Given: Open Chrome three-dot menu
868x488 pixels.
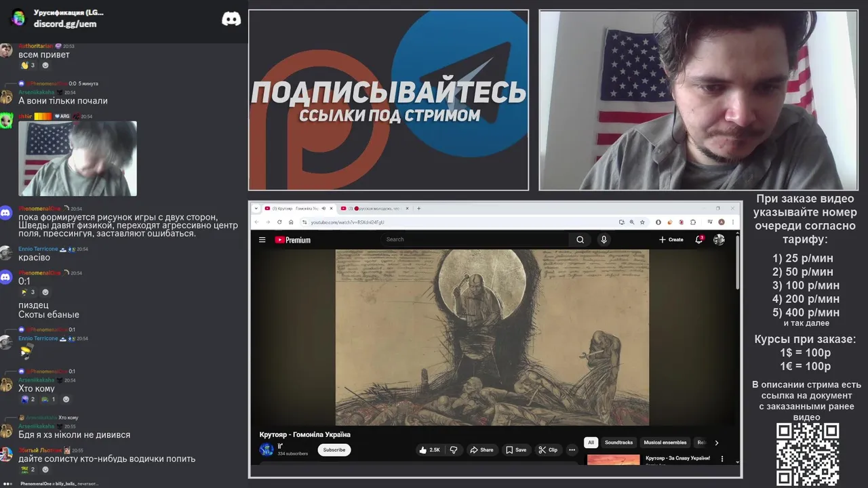Looking at the screenshot, I should [x=733, y=222].
